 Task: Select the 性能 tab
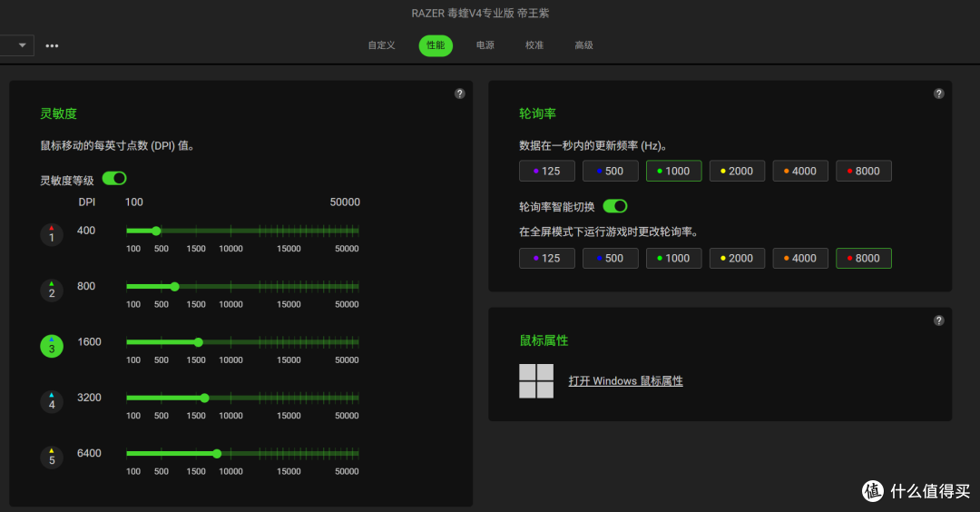coord(436,45)
